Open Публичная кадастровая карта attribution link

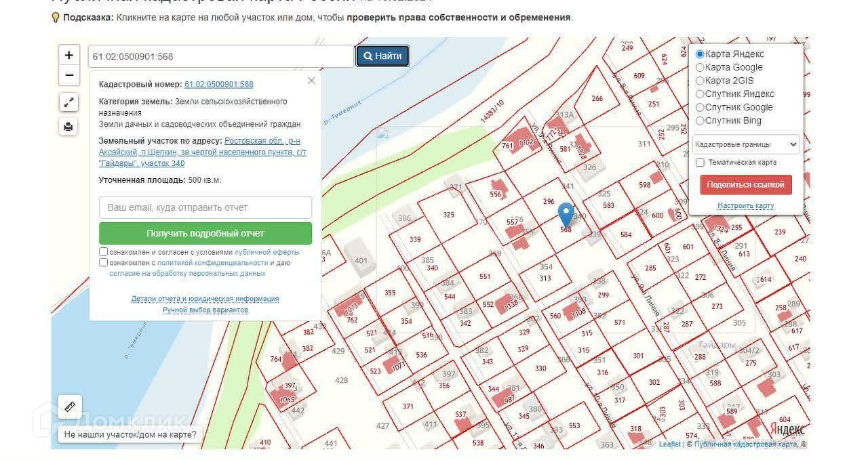pyautogui.click(x=746, y=444)
